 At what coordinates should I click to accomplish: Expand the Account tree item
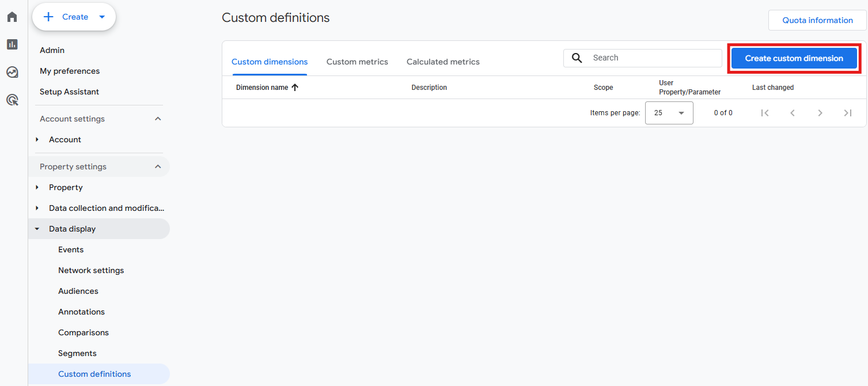click(x=37, y=139)
